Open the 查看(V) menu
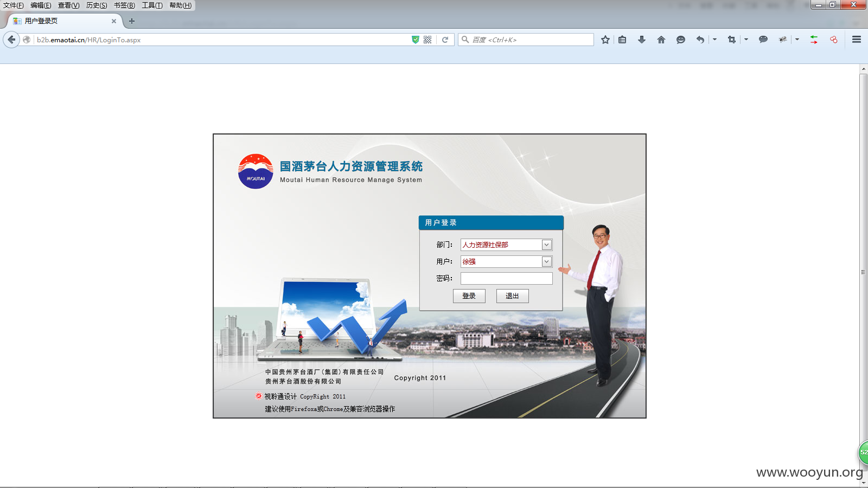The width and height of the screenshot is (868, 488). point(69,5)
